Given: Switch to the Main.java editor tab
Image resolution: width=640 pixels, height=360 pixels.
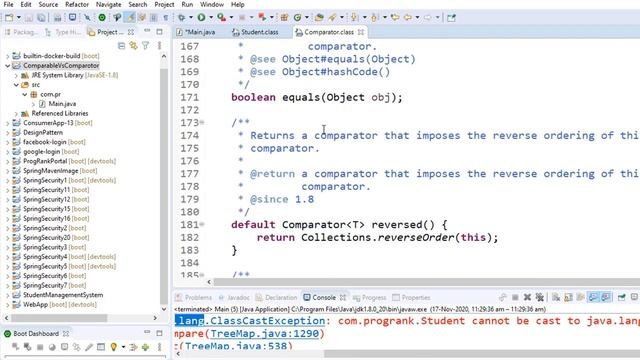Looking at the screenshot, I should click(x=196, y=32).
